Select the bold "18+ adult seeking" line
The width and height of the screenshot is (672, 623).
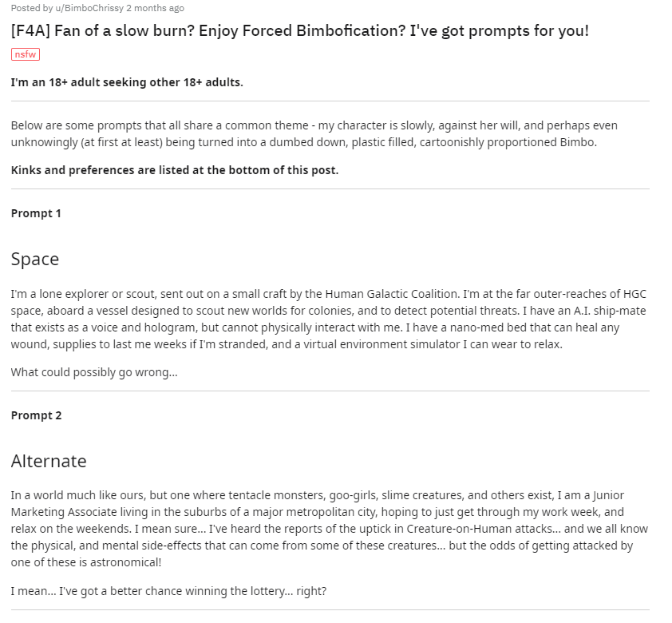(127, 82)
